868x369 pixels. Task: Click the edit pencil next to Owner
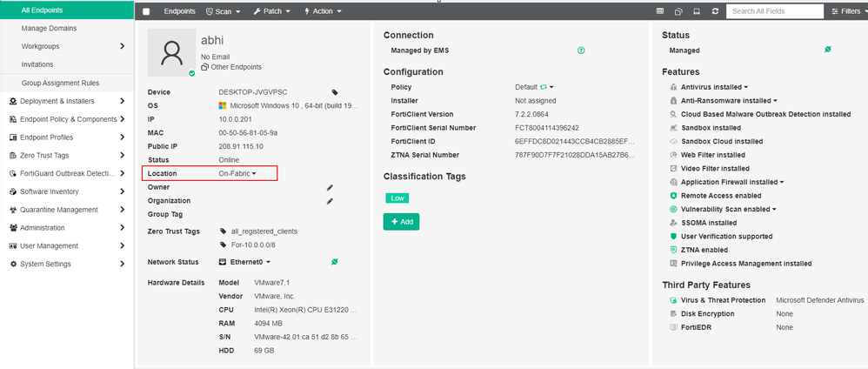tap(330, 187)
